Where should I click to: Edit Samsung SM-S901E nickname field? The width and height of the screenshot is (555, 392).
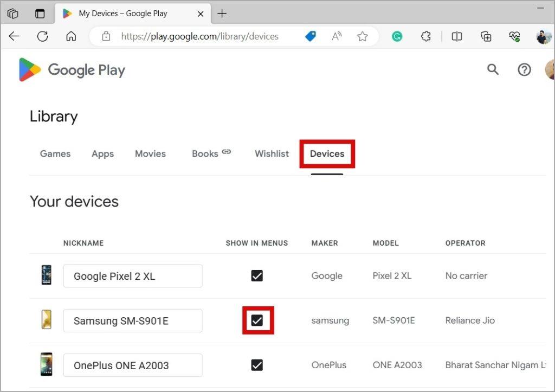coord(133,320)
